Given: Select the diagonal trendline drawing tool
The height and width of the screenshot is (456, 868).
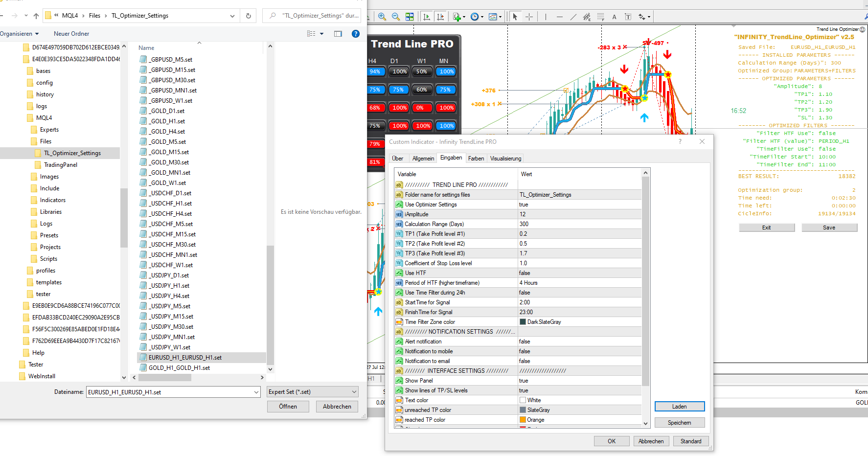Looking at the screenshot, I should [573, 17].
